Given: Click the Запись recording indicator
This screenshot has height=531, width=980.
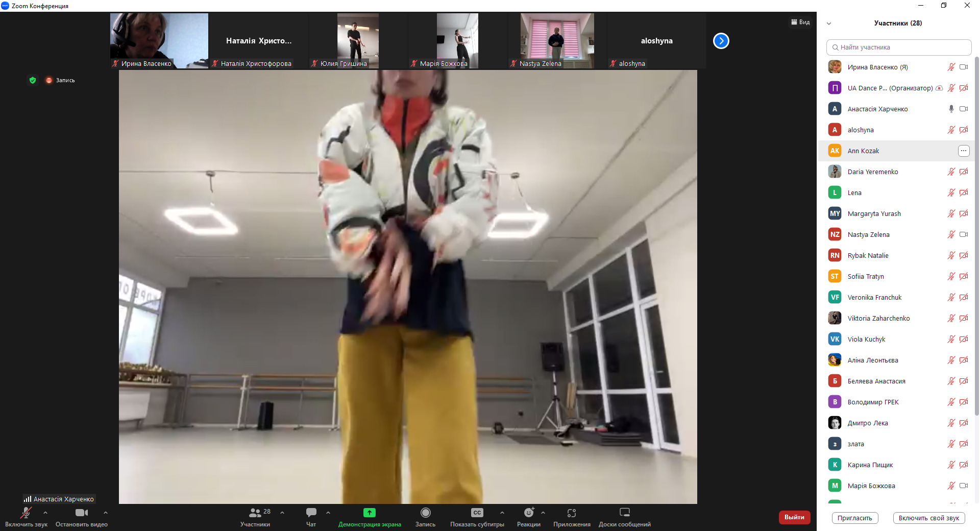Looking at the screenshot, I should click(60, 80).
